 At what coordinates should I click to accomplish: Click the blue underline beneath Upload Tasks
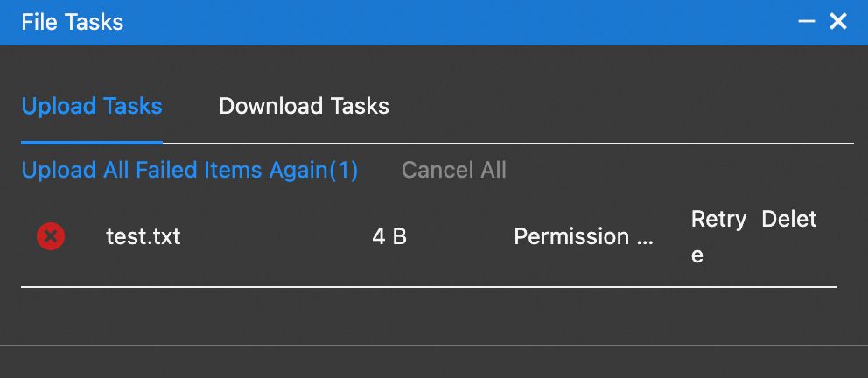92,141
